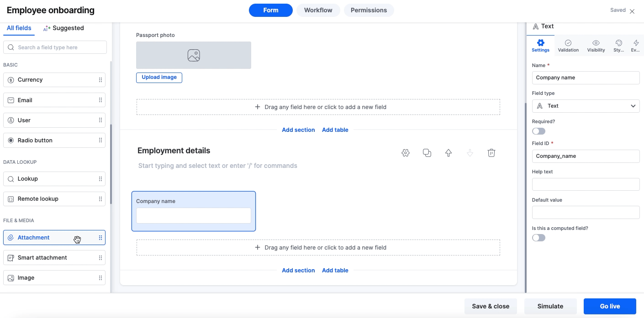Select the Suggested fields tab
Viewport: 644px width, 318px height.
[63, 28]
